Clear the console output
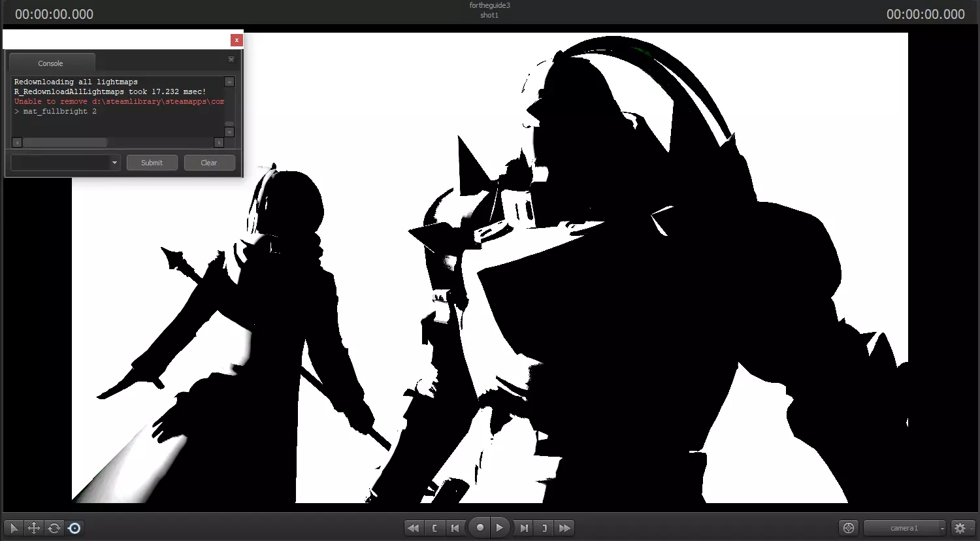The width and height of the screenshot is (980, 541). click(209, 163)
